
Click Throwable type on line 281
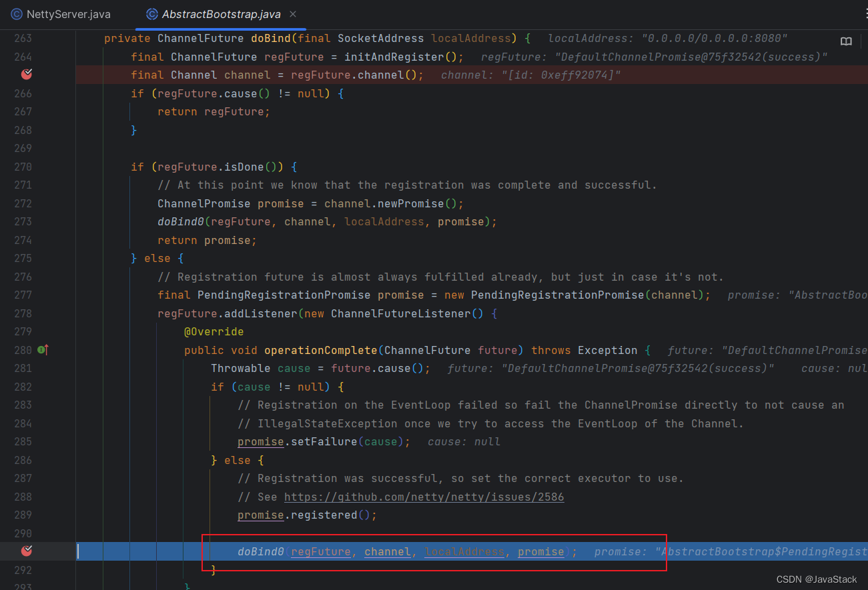pos(241,369)
